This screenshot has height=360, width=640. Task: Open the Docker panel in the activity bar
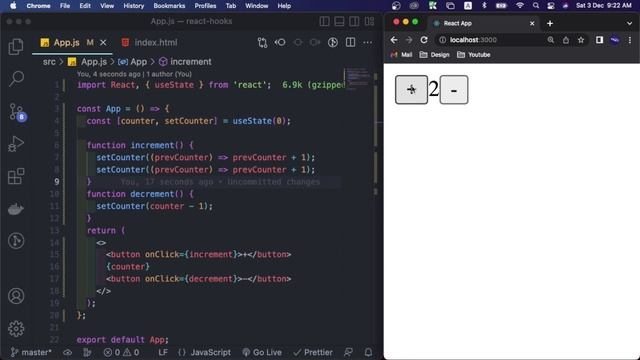tap(16, 209)
